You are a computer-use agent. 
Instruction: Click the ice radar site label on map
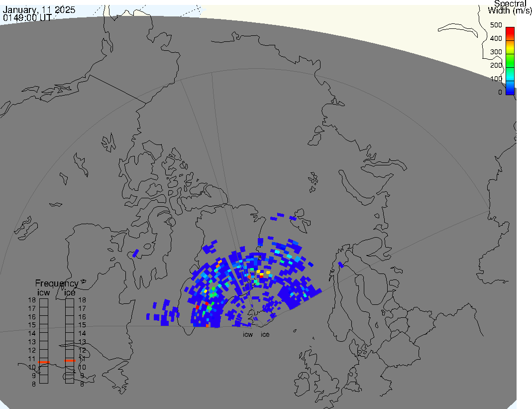tap(265, 335)
